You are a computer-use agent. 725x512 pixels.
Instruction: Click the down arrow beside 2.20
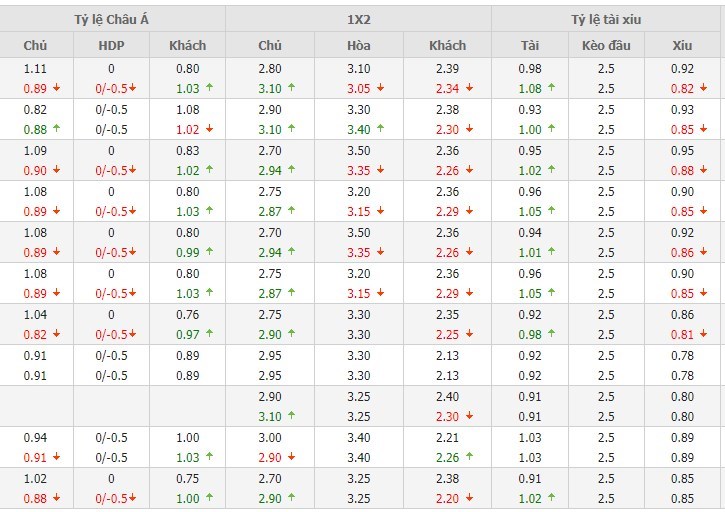tap(469, 498)
